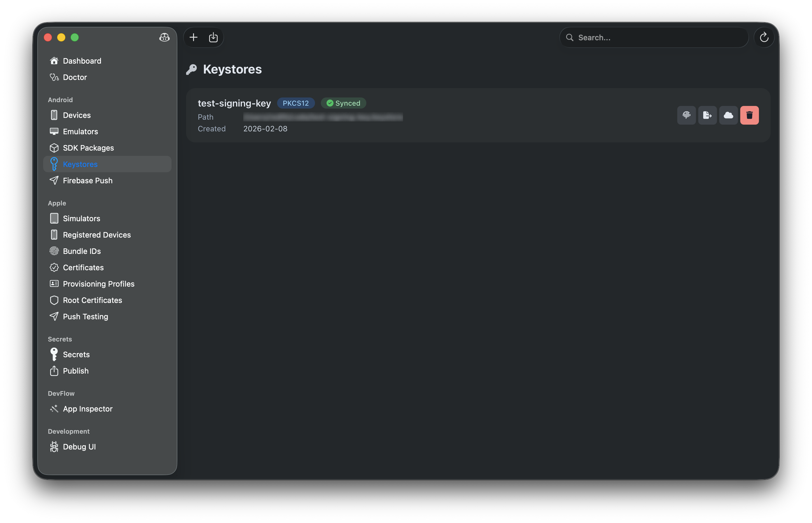
Task: Click the Search field in the toolbar
Action: point(653,37)
